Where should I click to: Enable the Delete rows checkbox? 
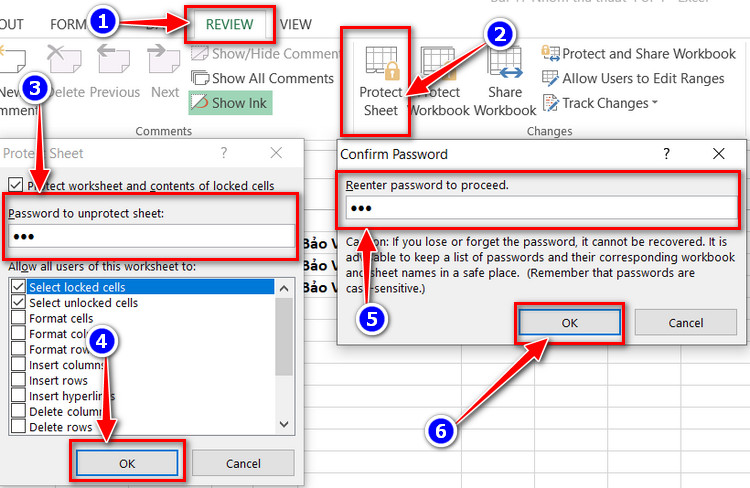pos(18,426)
